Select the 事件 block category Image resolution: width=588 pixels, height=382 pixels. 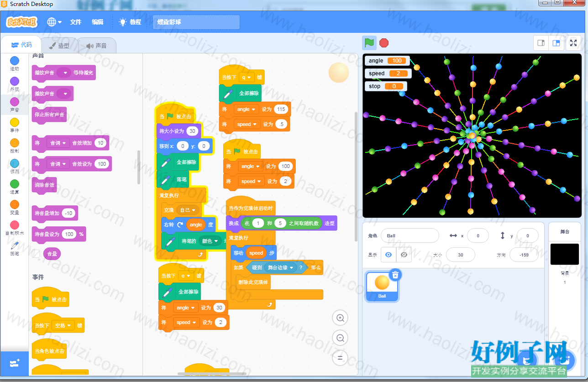click(x=15, y=125)
